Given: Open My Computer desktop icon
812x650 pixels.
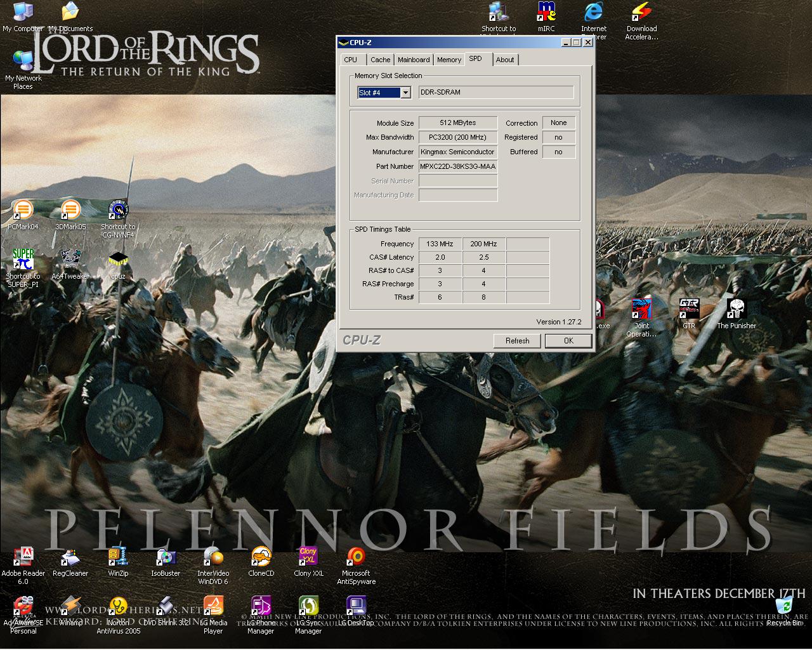Looking at the screenshot, I should (x=23, y=17).
